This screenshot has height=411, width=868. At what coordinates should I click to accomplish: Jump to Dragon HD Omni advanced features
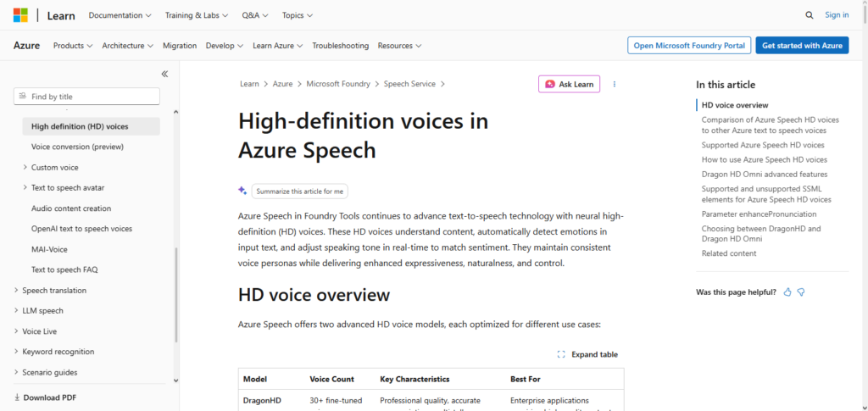point(765,175)
